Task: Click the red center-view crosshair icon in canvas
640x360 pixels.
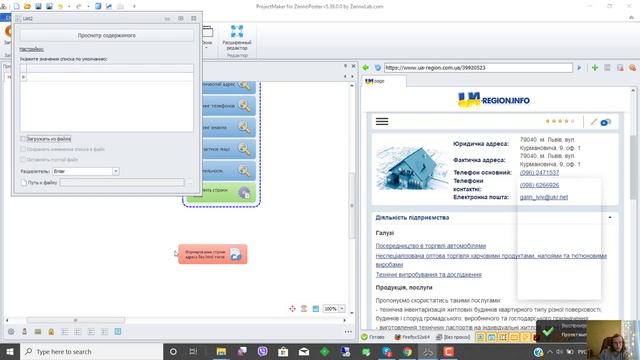Action: pyautogui.click(x=292, y=309)
